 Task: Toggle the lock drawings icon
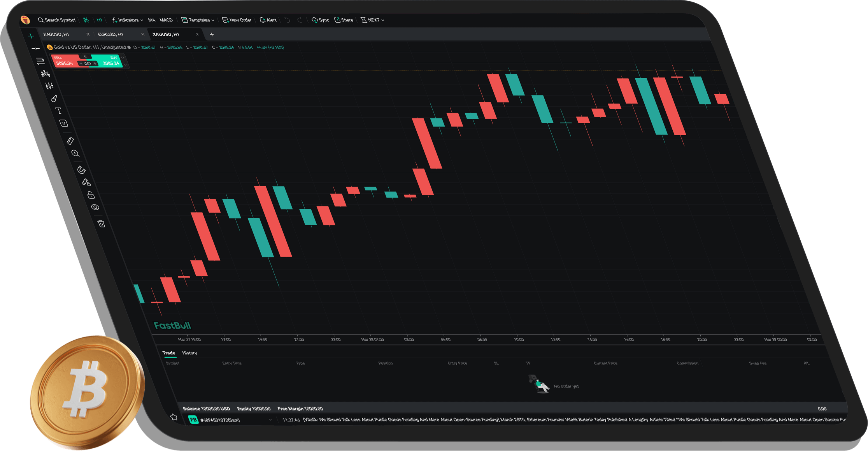[91, 195]
